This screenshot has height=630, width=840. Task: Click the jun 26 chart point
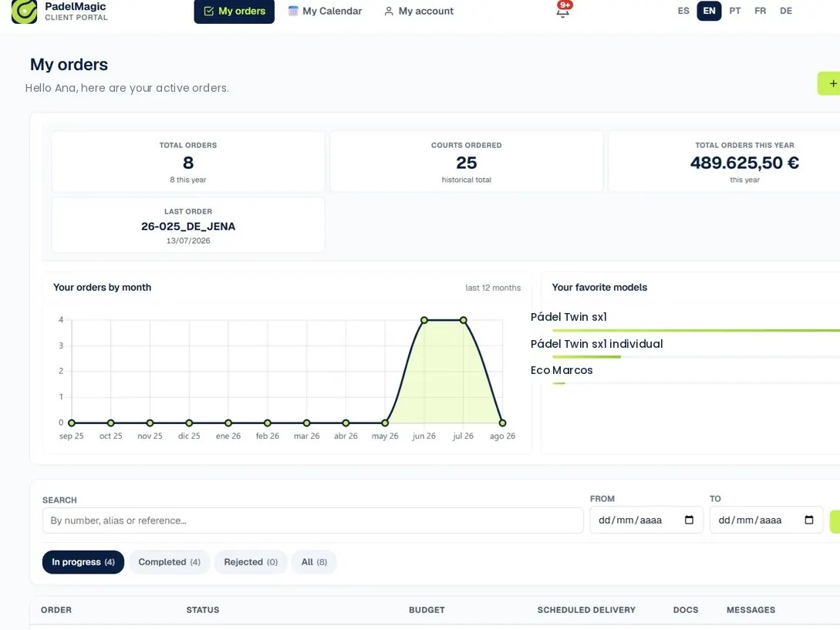point(424,320)
